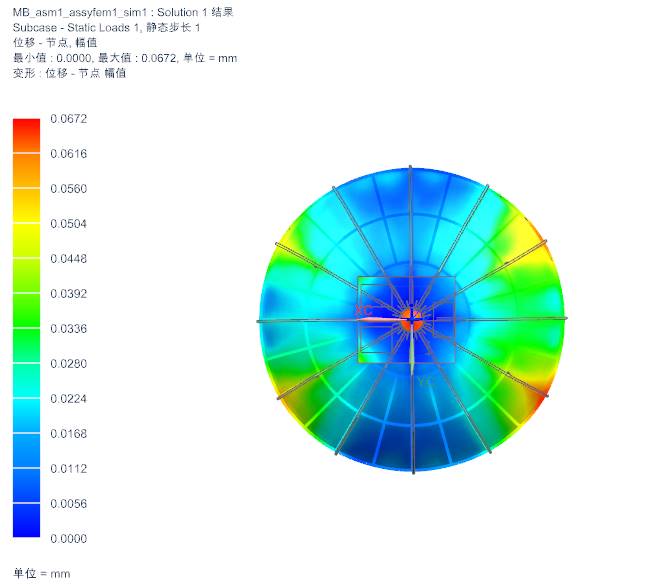666x584 pixels.
Task: Click the 变形 deformation header line
Action: click(x=68, y=72)
